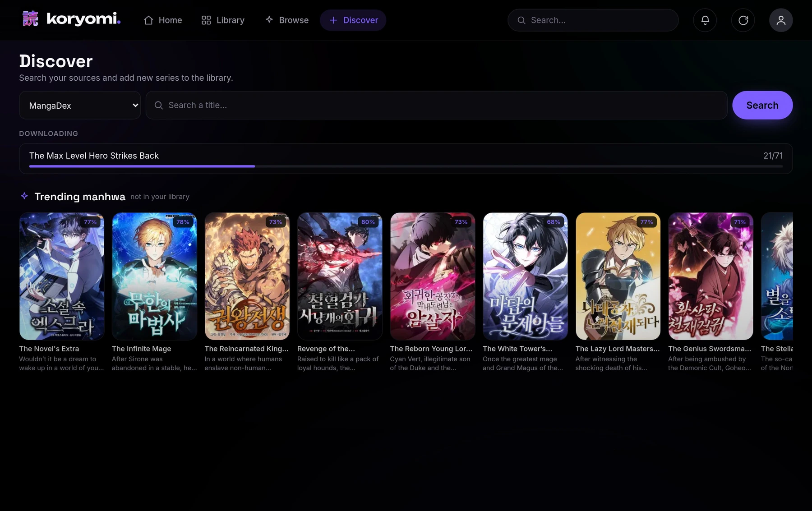Click The Reincarnated King... title text

click(246, 349)
